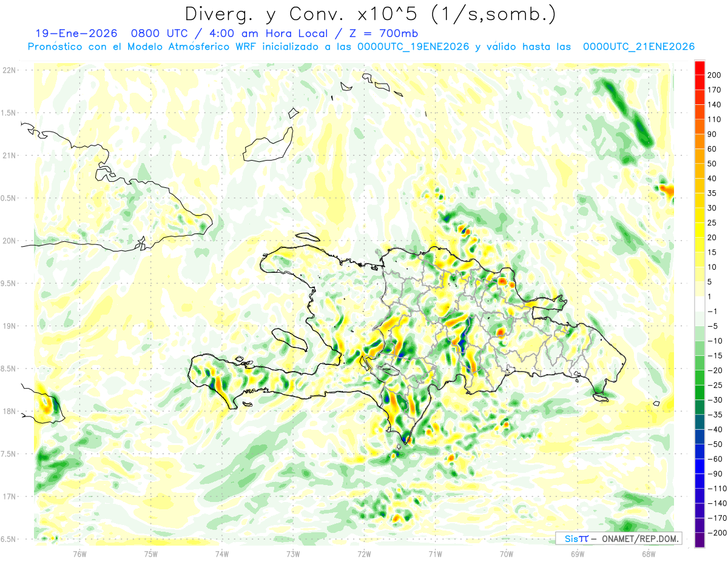Click the '19N' latitude label
728x562 pixels.
click(x=8, y=326)
